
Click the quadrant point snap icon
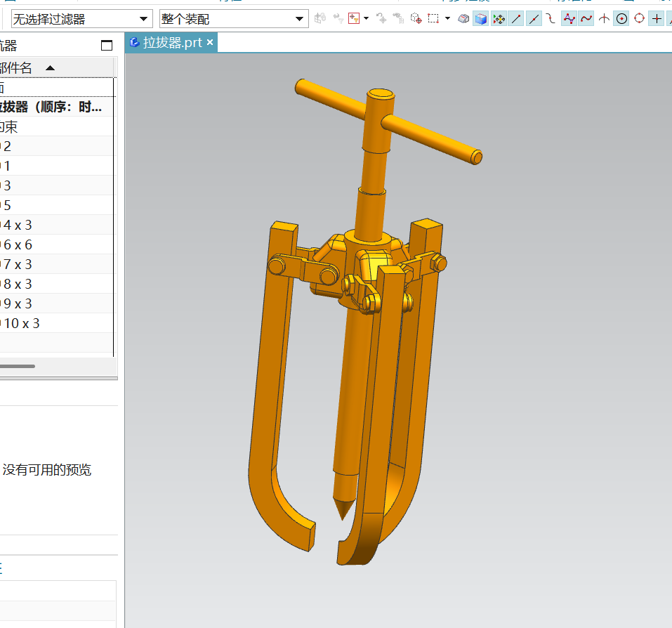pos(639,19)
